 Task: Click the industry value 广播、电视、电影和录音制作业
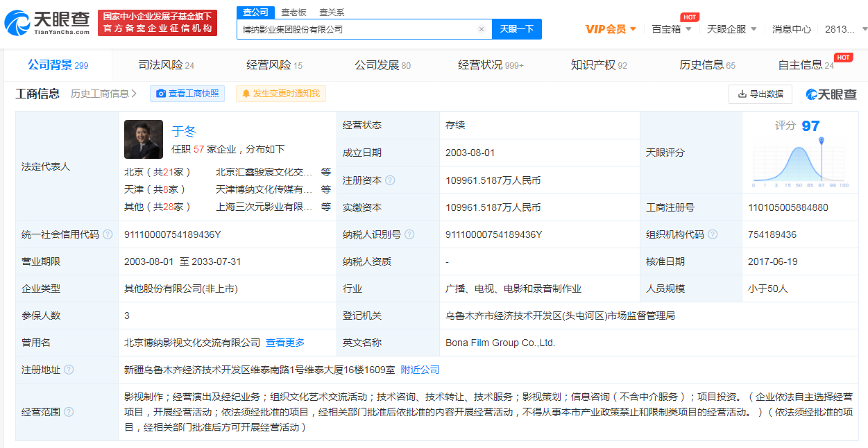click(x=513, y=288)
